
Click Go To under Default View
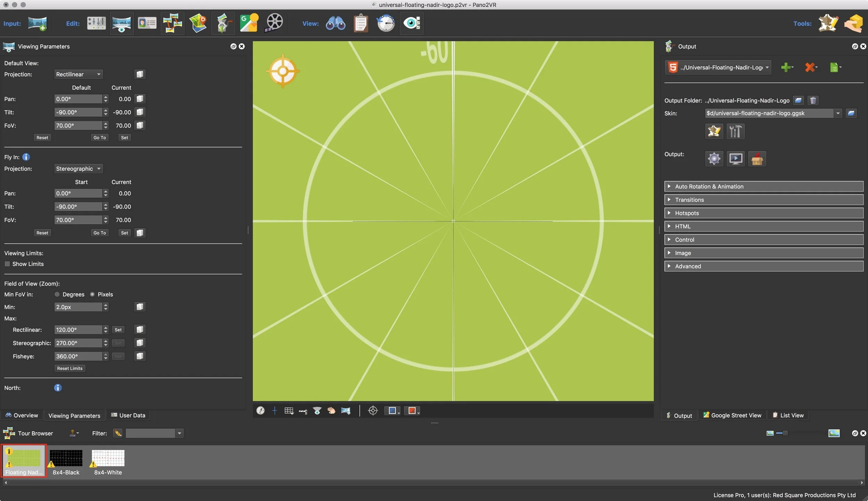coord(100,138)
